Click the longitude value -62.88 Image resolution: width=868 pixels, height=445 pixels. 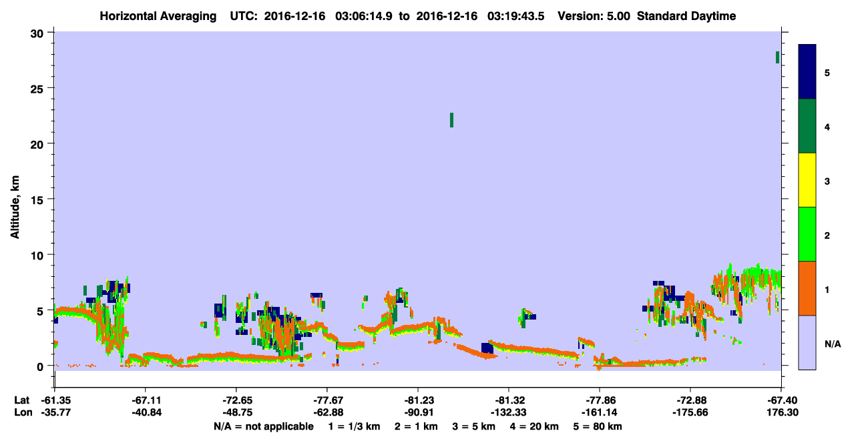[x=327, y=413]
